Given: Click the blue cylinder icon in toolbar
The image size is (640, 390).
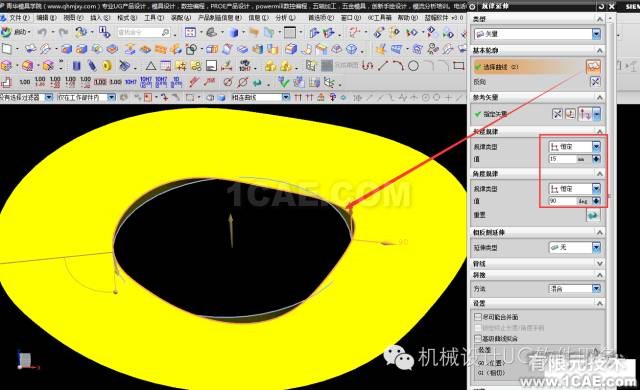Looking at the screenshot, I should tap(77, 66).
